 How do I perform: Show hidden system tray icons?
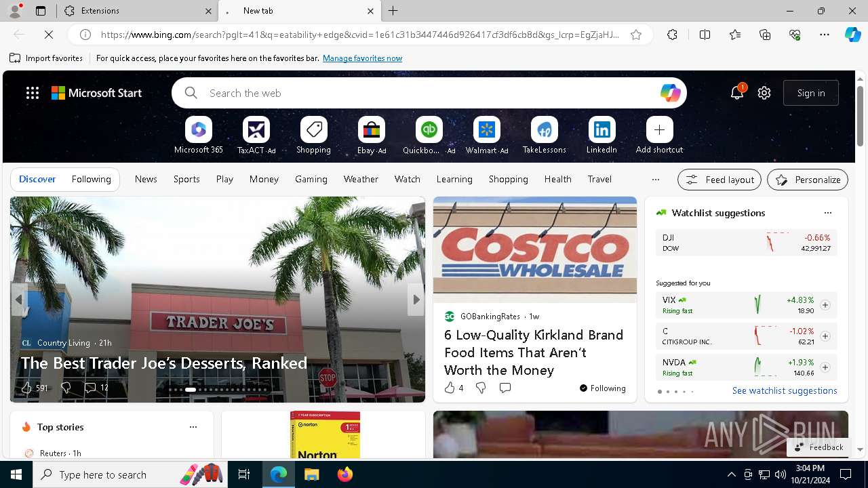pyautogui.click(x=731, y=474)
